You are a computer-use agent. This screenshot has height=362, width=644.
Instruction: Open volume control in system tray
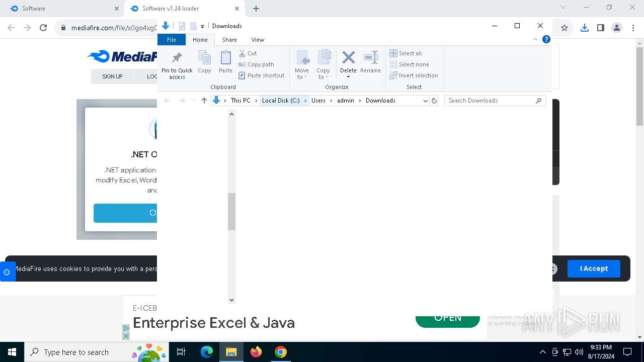tap(579, 352)
